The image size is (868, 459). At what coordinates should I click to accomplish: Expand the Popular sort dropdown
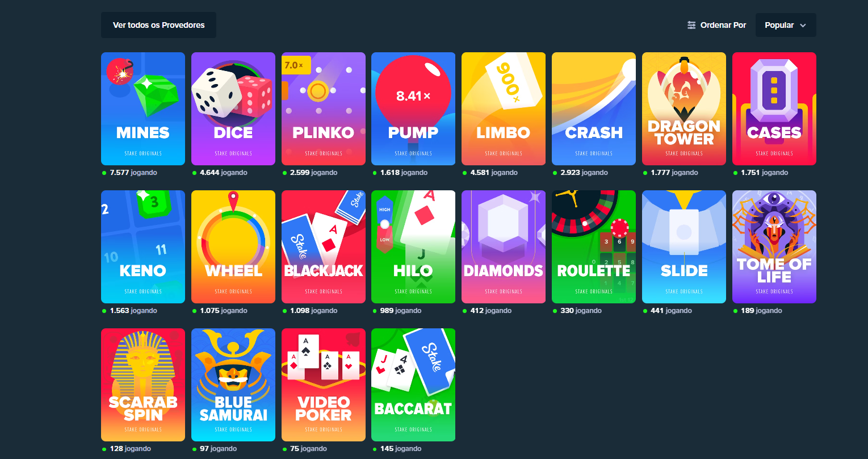pyautogui.click(x=786, y=25)
